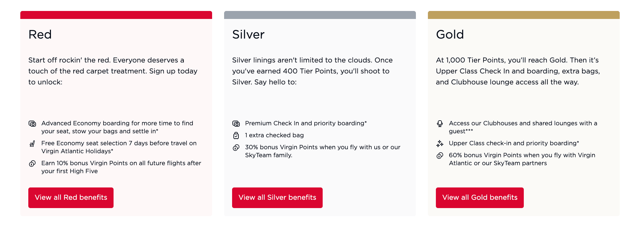
Task: Click the boarding pass icon beside Advanced Economy boarding
Action: pos(32,123)
